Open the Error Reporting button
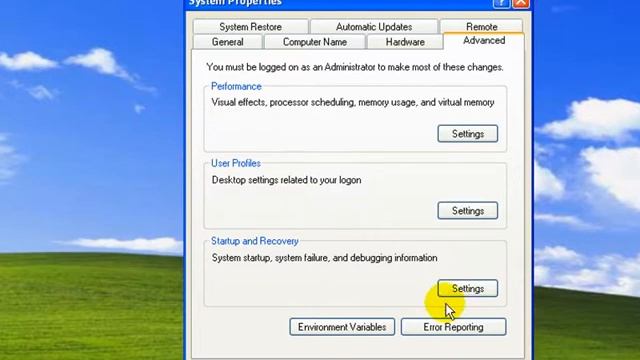 [453, 327]
